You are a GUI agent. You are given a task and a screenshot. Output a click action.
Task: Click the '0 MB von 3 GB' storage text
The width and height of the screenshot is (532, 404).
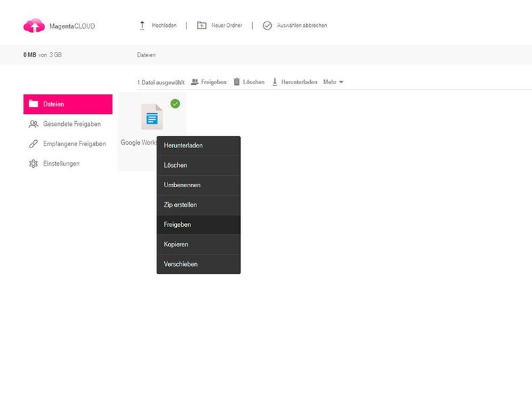click(x=42, y=55)
